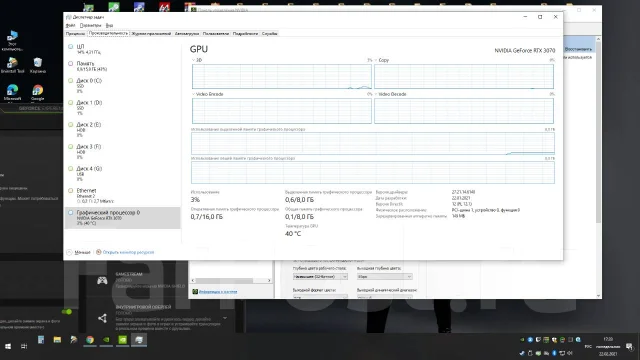The width and height of the screenshot is (640, 360).
Task: Switch to the Службы tab
Action: [270, 33]
